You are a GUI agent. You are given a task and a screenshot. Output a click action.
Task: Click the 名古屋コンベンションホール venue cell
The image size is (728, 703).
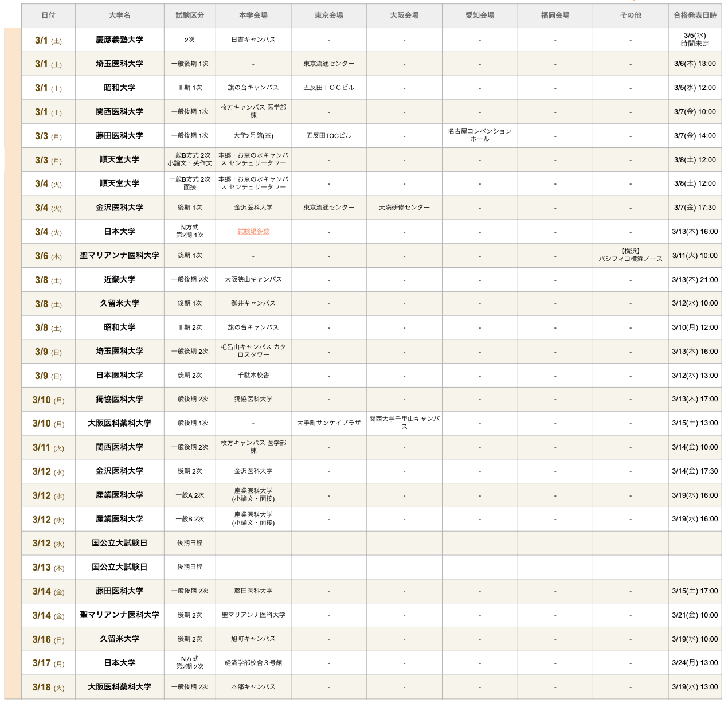480,136
